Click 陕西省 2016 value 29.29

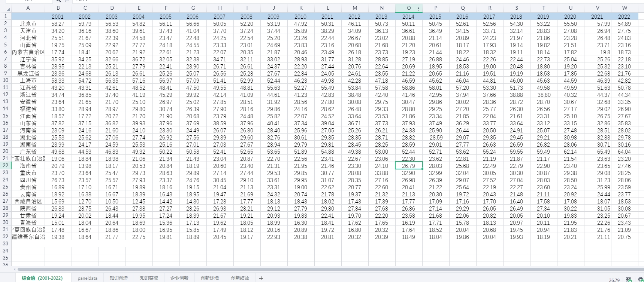point(463,208)
